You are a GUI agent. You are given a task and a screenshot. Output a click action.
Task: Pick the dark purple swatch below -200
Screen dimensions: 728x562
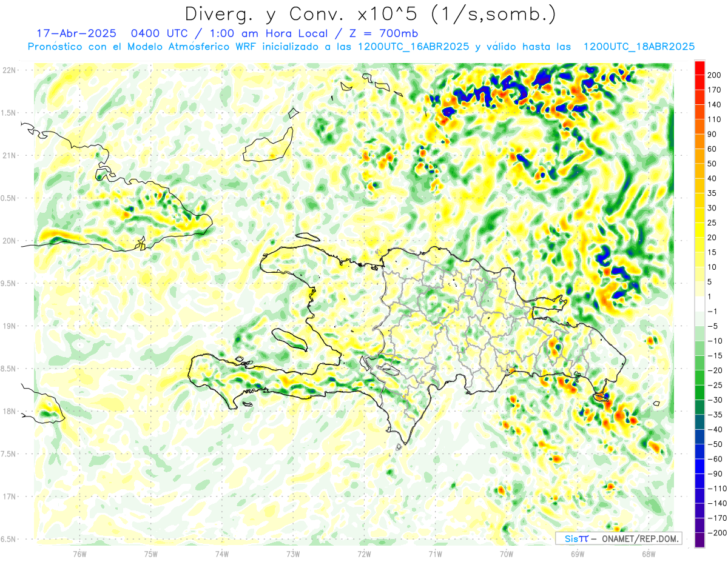click(x=699, y=540)
